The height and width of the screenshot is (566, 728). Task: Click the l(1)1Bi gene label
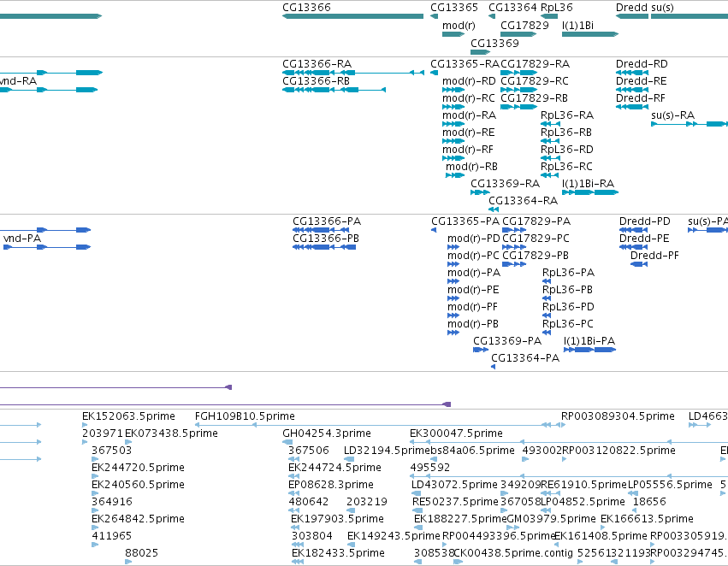577,26
